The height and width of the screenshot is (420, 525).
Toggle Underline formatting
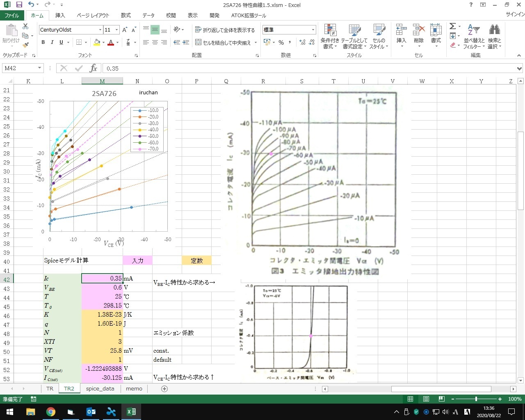click(61, 42)
